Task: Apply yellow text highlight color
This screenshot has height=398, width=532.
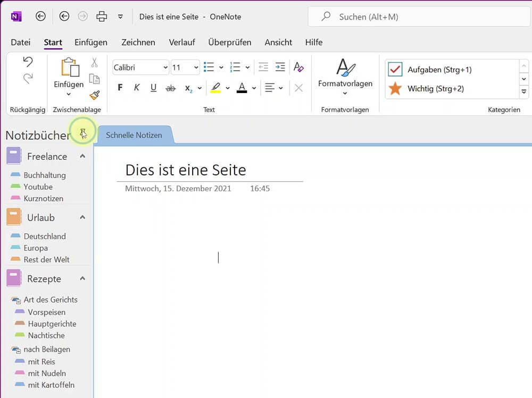Action: pyautogui.click(x=216, y=88)
